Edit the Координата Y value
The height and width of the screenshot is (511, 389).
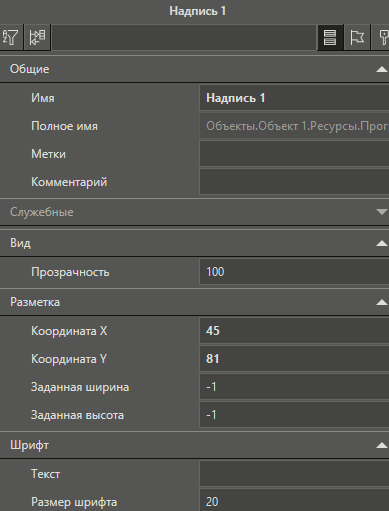294,359
